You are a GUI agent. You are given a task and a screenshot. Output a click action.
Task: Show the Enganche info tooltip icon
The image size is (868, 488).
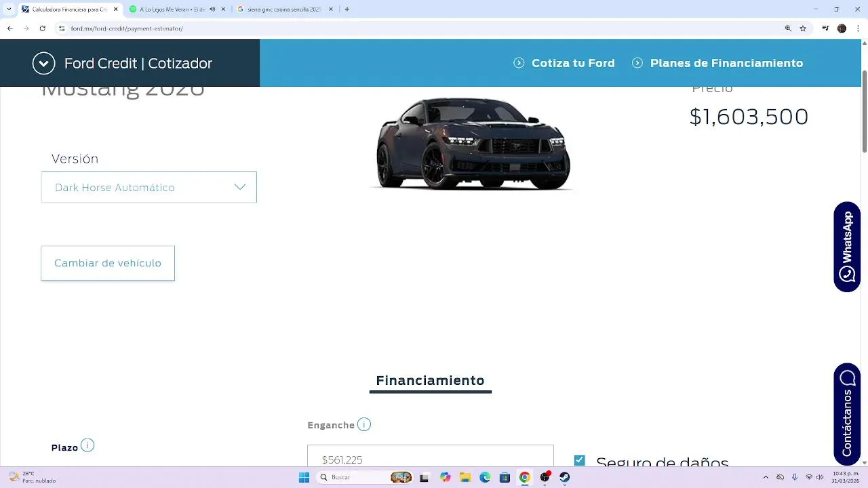pos(364,425)
